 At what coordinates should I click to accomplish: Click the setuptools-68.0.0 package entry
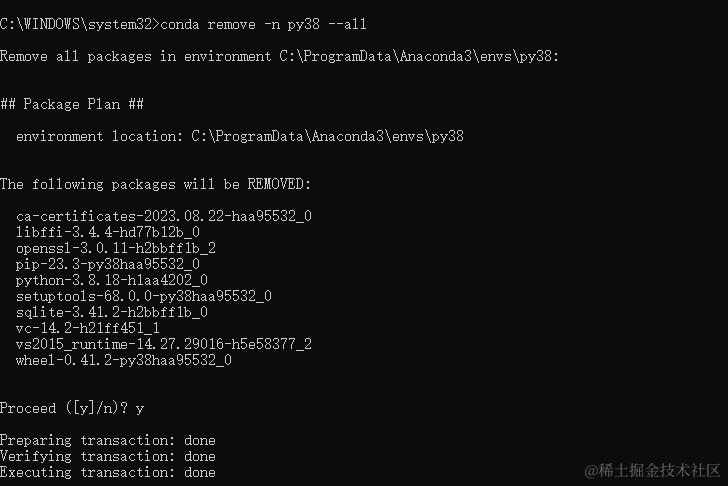[144, 296]
